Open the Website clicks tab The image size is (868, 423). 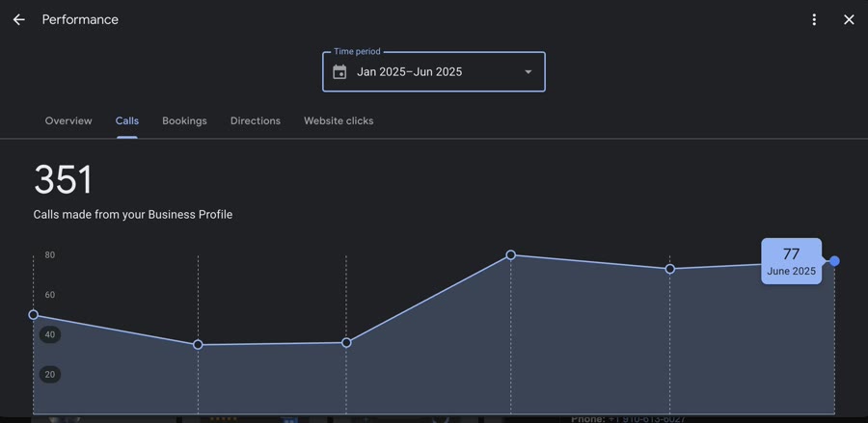[339, 120]
